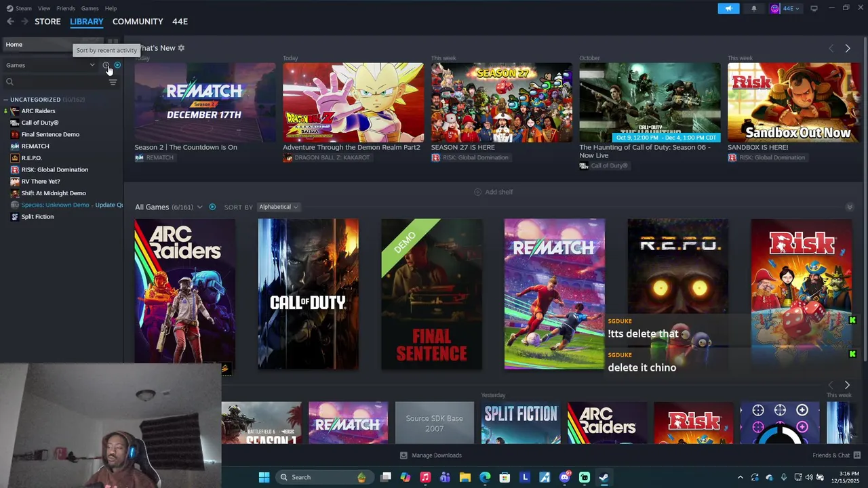The image size is (868, 488).
Task: Open SEASON 27 IS HERE news card
Action: coord(502,102)
